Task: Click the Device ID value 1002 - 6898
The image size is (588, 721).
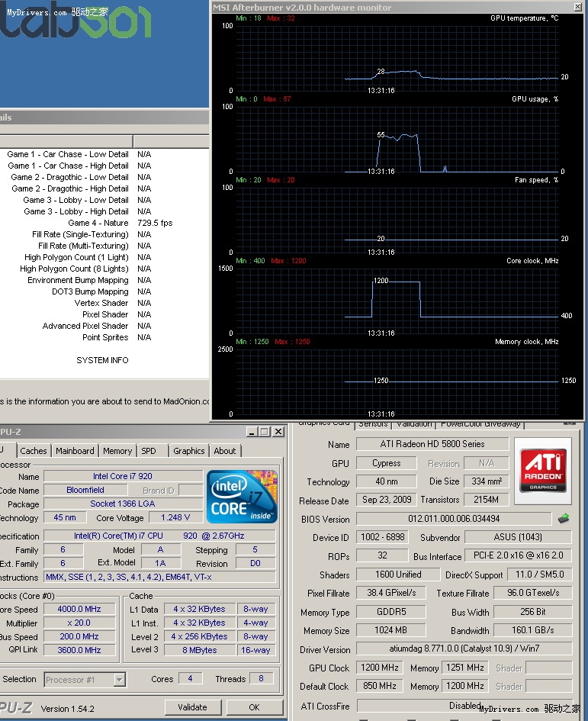Action: (x=383, y=537)
